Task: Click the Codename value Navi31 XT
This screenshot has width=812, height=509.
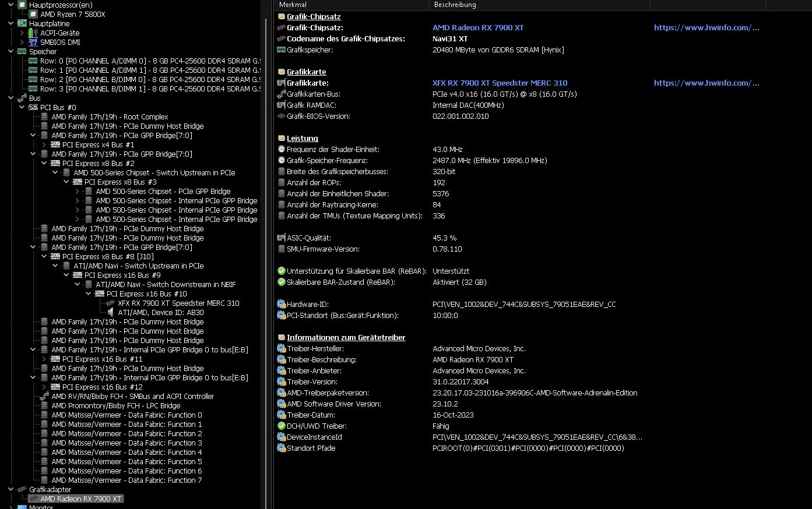Action: pyautogui.click(x=450, y=38)
